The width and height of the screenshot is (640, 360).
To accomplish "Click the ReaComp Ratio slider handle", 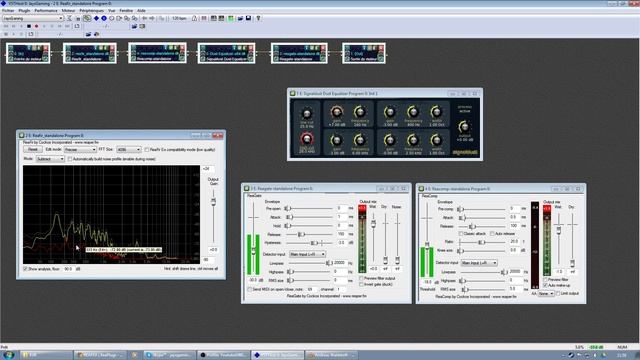I will (x=482, y=242).
